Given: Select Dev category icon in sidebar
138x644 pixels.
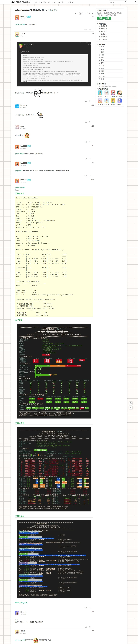Looking at the screenshot, I should click(x=100, y=68).
